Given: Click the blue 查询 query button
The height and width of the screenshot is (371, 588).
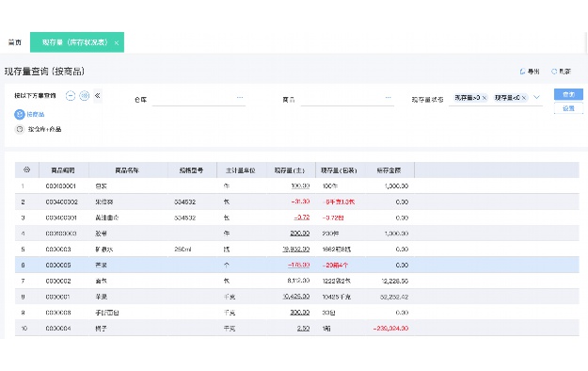Looking at the screenshot, I should click(x=568, y=94).
